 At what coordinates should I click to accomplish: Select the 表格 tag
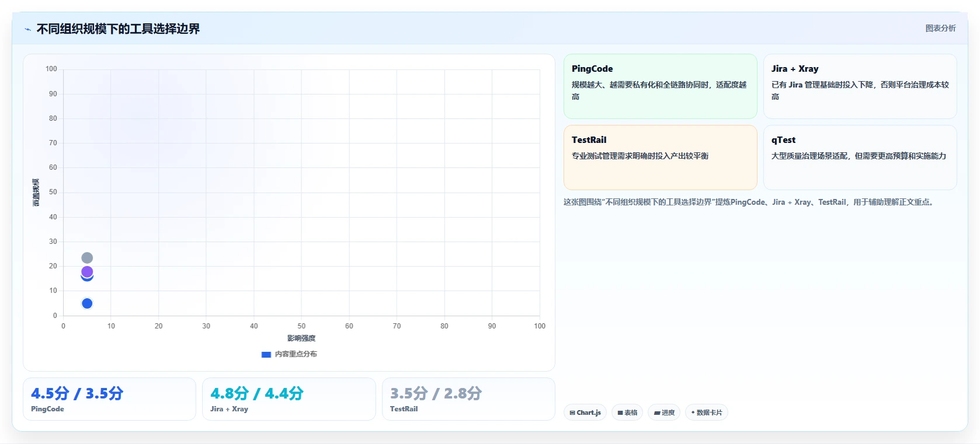coord(627,412)
